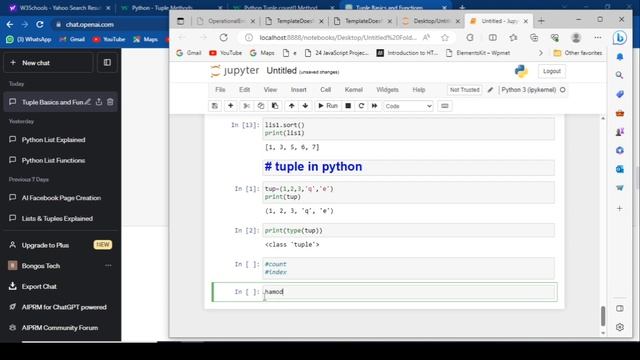The image size is (640, 360).
Task: Expand the favorites bar overflow chevron
Action: coord(541,53)
